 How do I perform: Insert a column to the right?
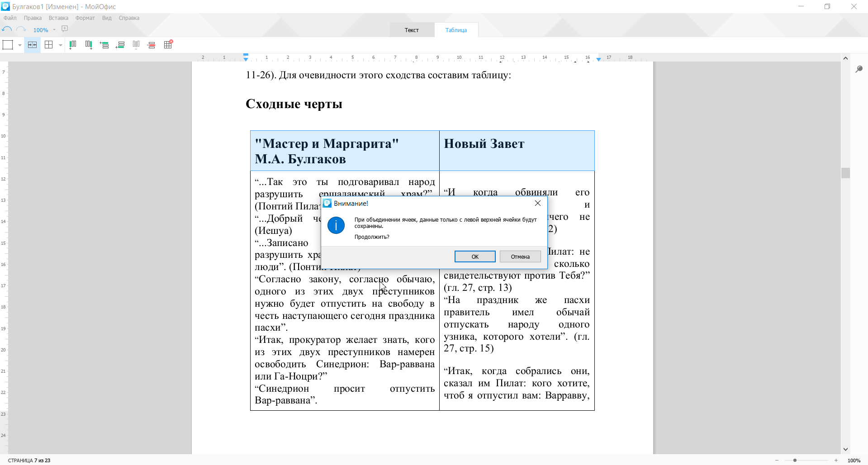[x=89, y=45]
